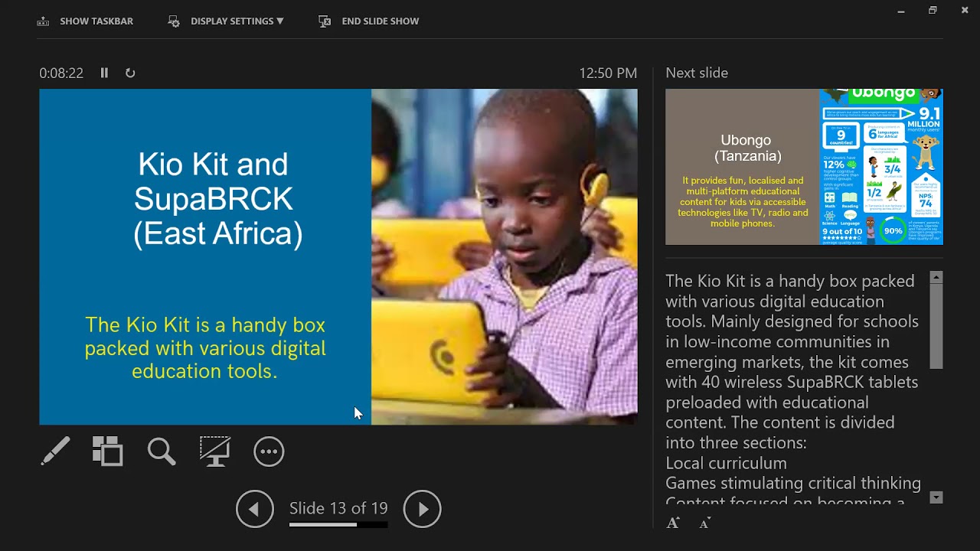The width and height of the screenshot is (980, 551).
Task: Click the notes pane scrollbar thumb
Action: point(936,328)
